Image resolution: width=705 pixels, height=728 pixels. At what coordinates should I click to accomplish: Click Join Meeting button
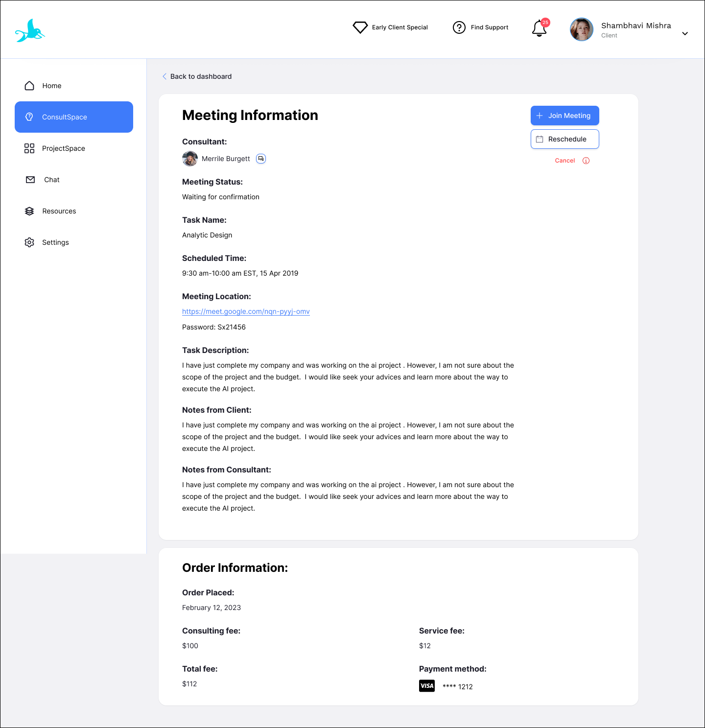(565, 116)
